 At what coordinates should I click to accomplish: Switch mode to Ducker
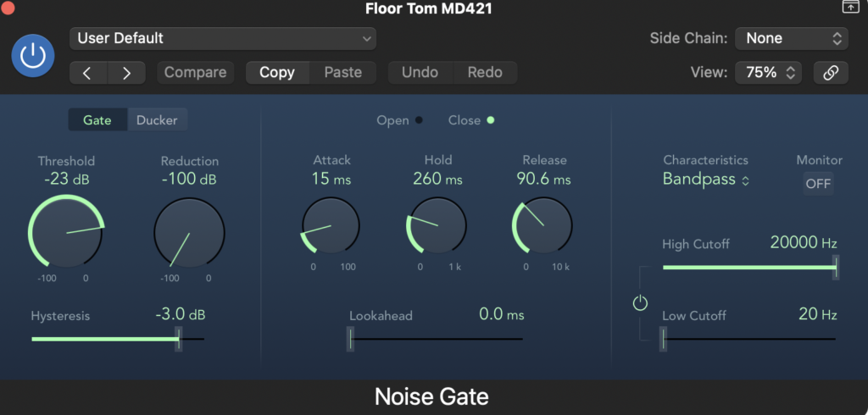[157, 120]
